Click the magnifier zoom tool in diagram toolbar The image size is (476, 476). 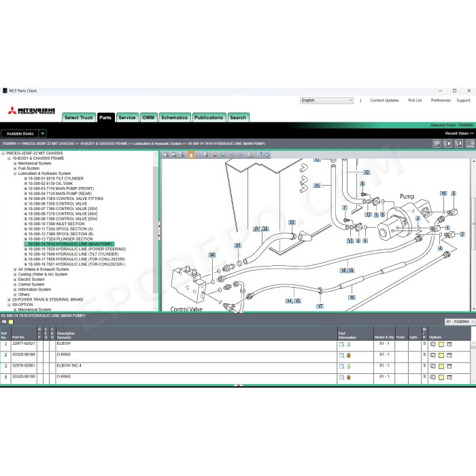coord(199,155)
